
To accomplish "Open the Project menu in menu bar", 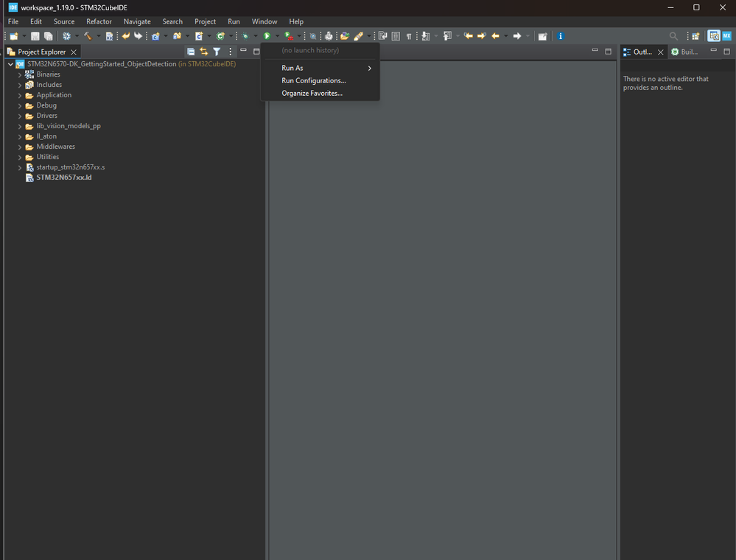I will point(205,21).
